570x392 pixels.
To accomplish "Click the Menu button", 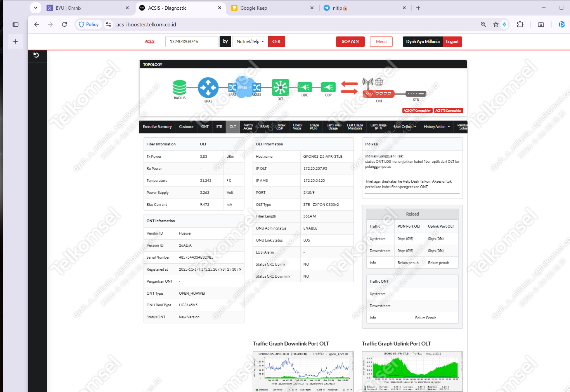I will click(381, 41).
